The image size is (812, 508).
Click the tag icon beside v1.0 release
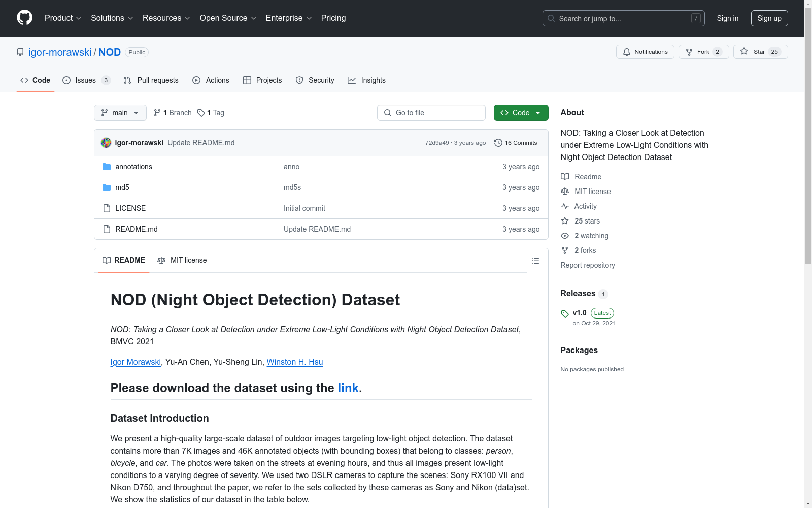(x=565, y=314)
